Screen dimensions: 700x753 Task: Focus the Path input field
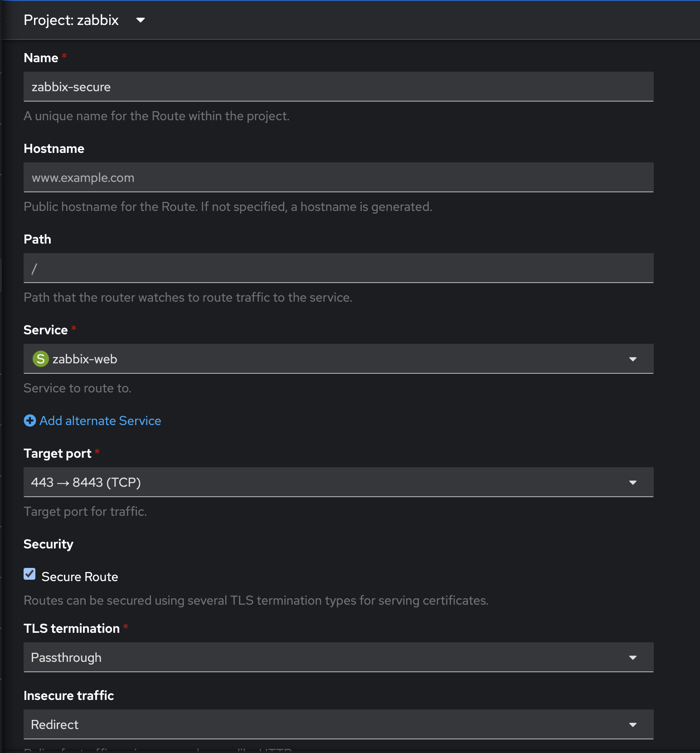click(338, 268)
